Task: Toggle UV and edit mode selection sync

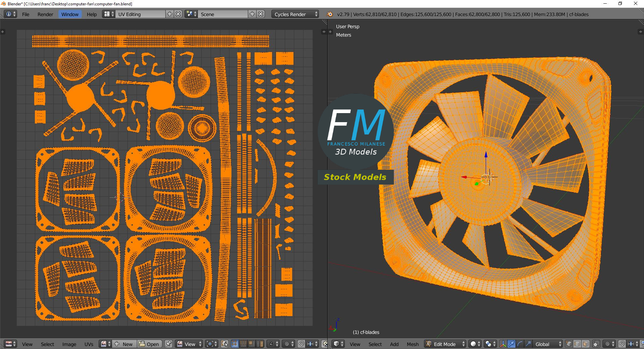Action: (x=224, y=344)
